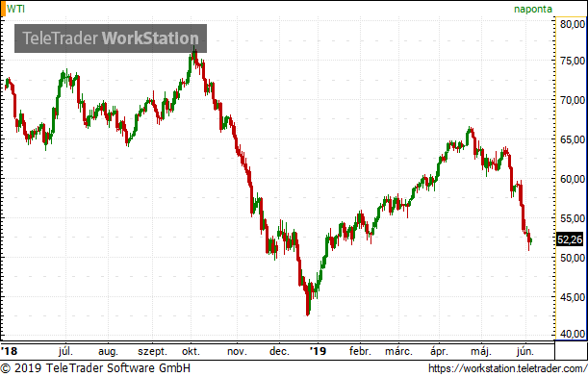Click the 52,26 current price tag
Viewport: 588px width, 377px height.
(x=570, y=239)
